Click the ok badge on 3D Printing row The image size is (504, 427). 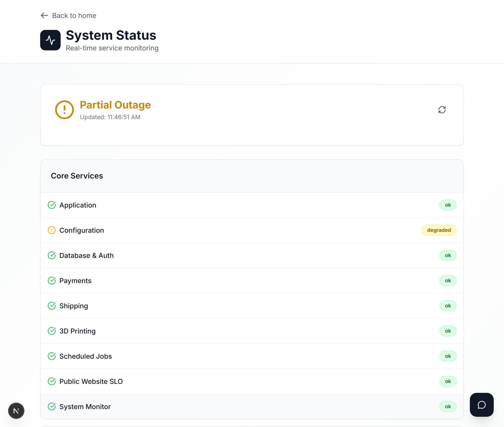click(448, 331)
